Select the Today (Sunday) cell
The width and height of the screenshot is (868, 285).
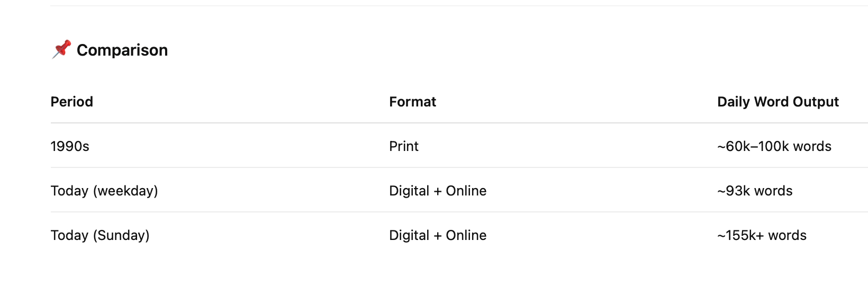point(100,235)
